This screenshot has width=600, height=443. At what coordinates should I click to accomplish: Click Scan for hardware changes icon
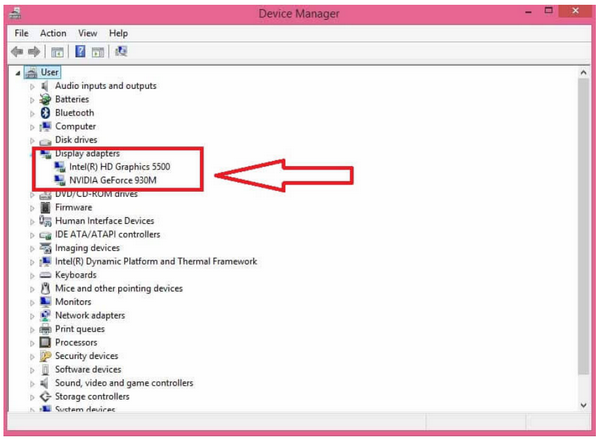click(121, 51)
